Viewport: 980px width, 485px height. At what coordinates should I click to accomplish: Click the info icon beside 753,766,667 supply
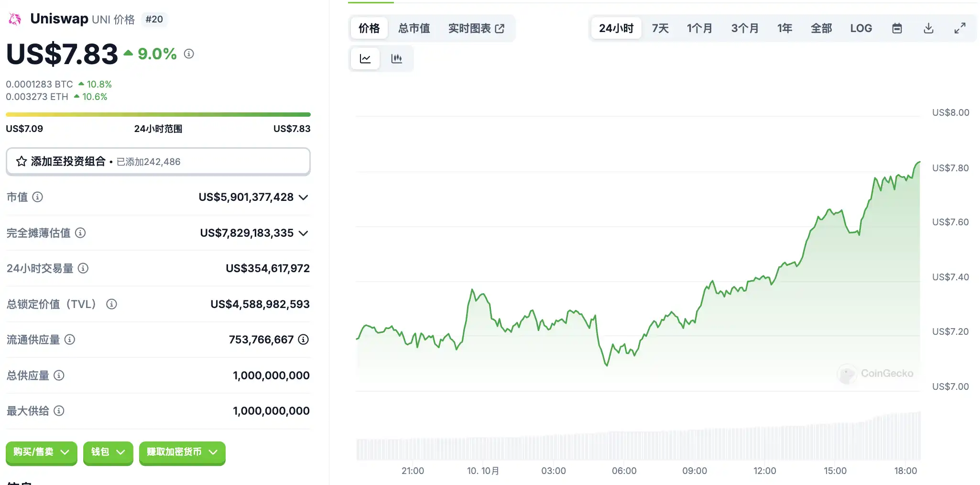click(304, 340)
